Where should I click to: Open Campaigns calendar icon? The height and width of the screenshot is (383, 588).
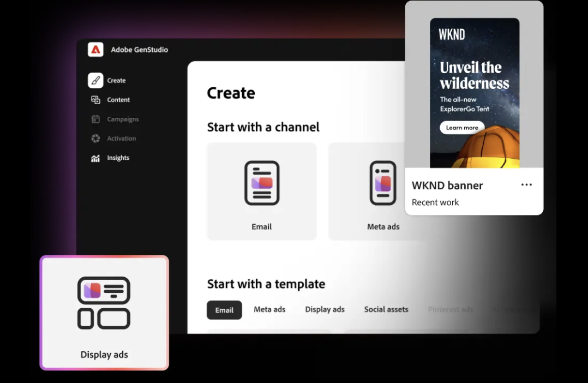(95, 119)
